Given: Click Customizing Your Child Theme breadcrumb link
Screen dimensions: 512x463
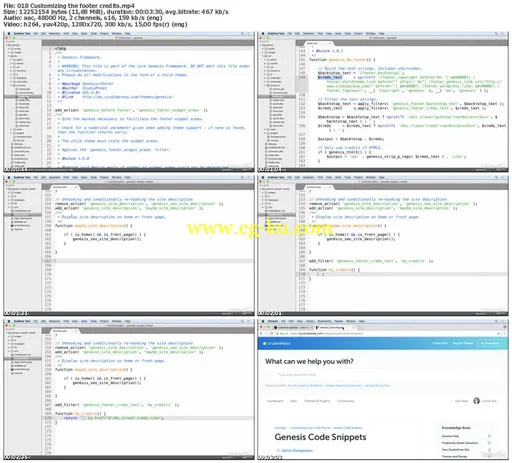Looking at the screenshot, I should pos(310,428).
